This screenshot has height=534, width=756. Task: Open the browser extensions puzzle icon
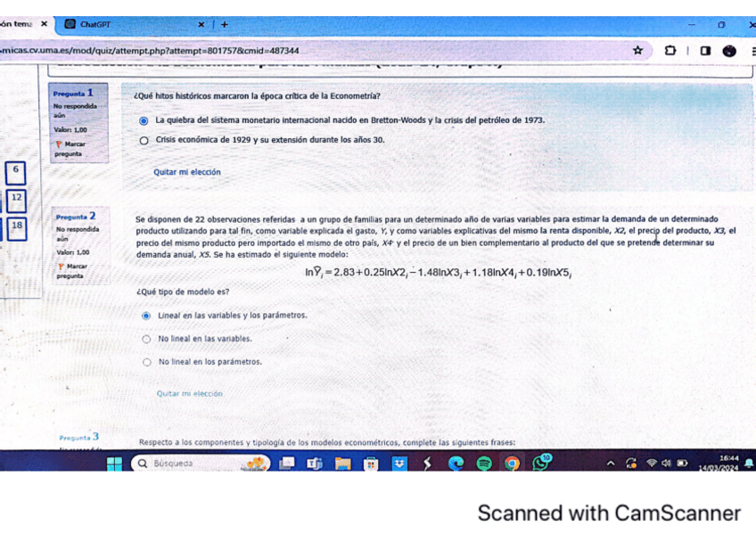(x=670, y=50)
